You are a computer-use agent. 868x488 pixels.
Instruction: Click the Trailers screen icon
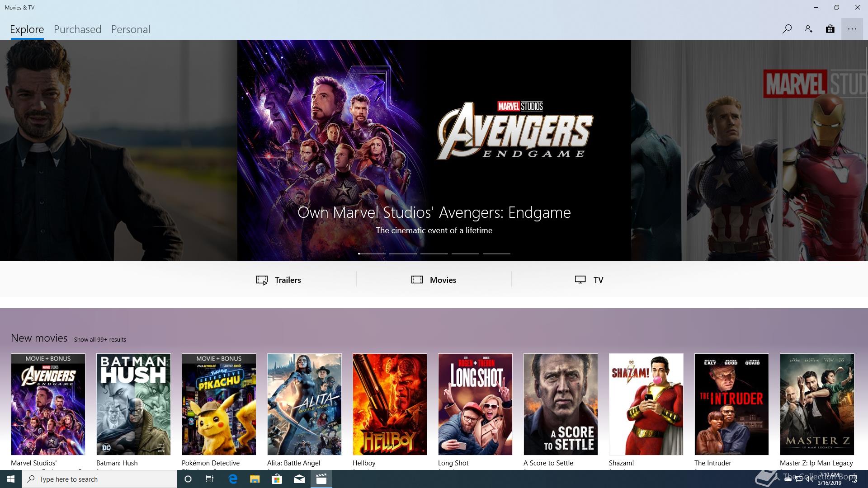(262, 280)
